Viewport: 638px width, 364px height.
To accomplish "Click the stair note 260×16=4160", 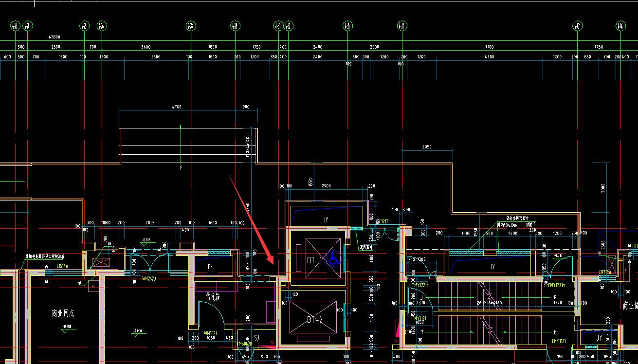I will [490, 303].
